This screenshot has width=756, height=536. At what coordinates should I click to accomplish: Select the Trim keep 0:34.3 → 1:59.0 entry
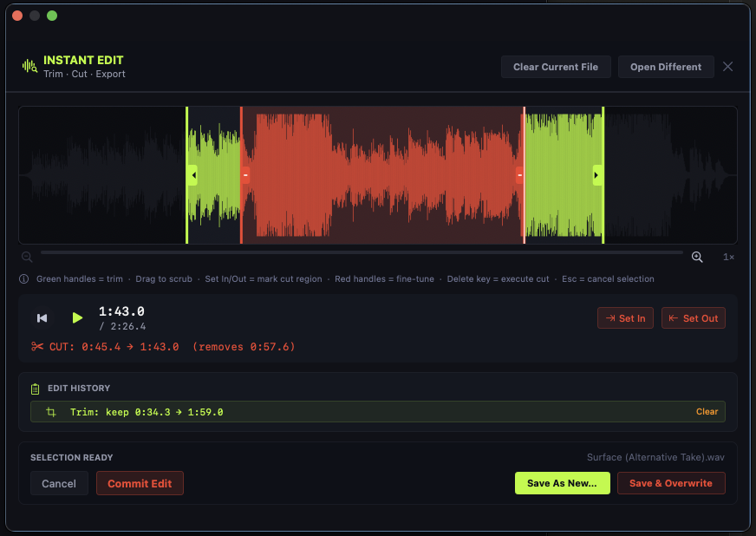377,411
